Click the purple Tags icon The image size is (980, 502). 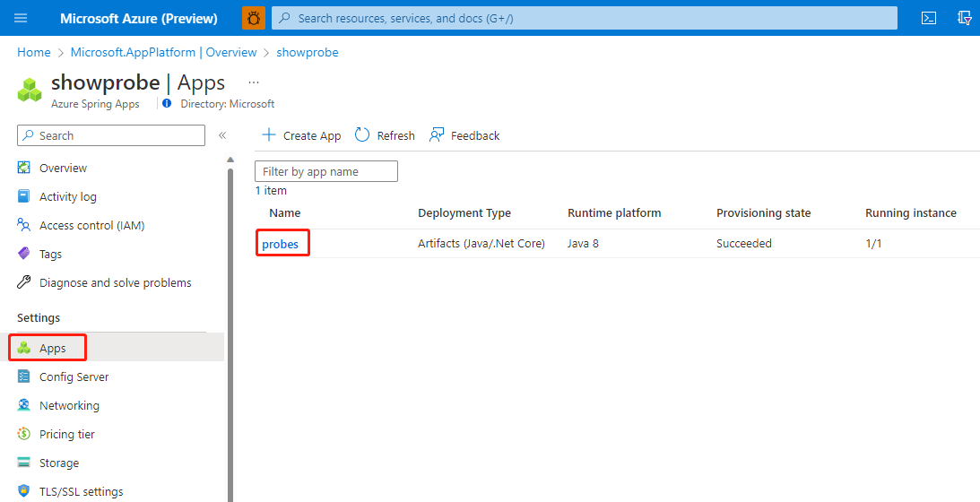point(23,254)
